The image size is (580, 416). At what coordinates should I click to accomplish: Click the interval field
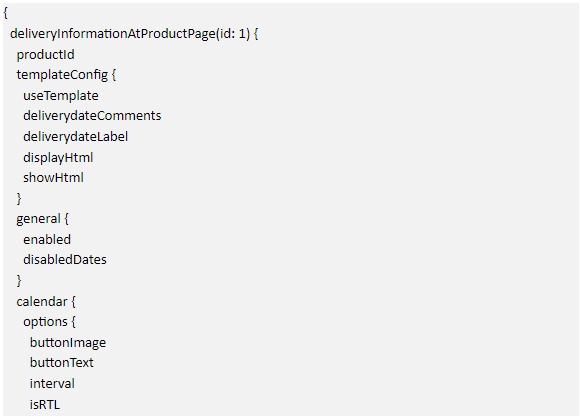(x=52, y=383)
